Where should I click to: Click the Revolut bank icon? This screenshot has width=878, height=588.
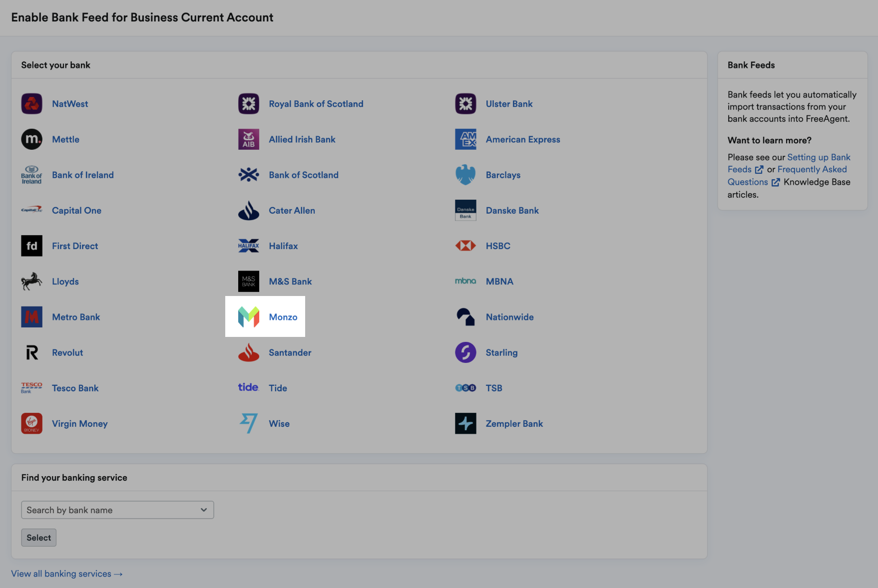[x=31, y=352]
